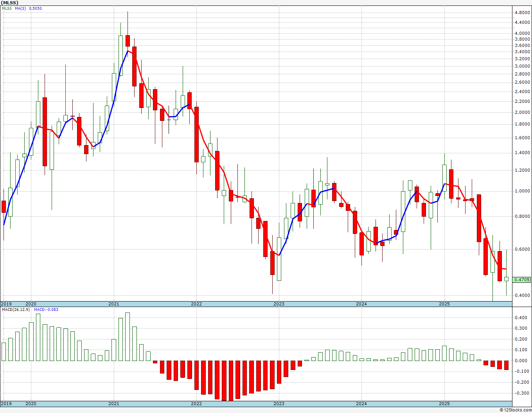Select the 1.6000 price axis label

(x=522, y=138)
